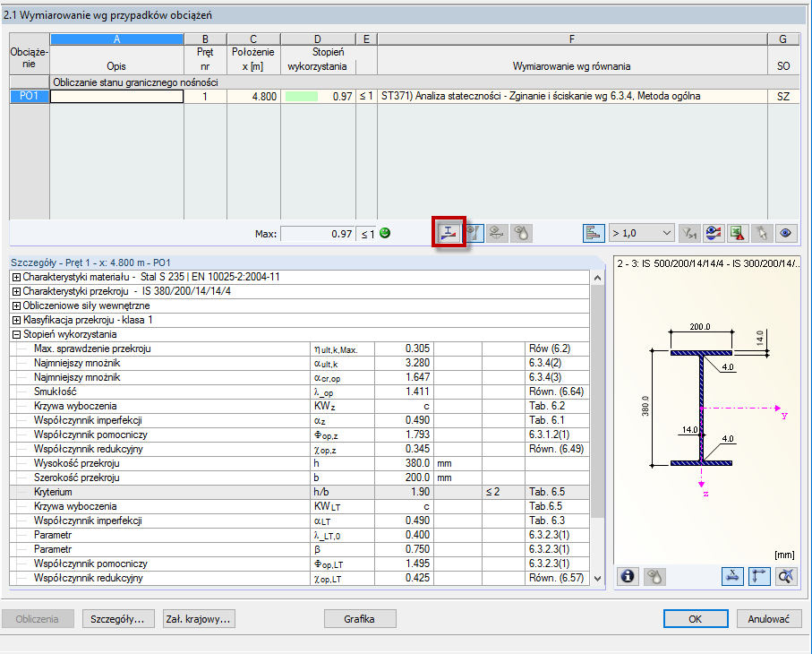Click the pick member pointer icon
The image size is (812, 654).
coord(762,233)
